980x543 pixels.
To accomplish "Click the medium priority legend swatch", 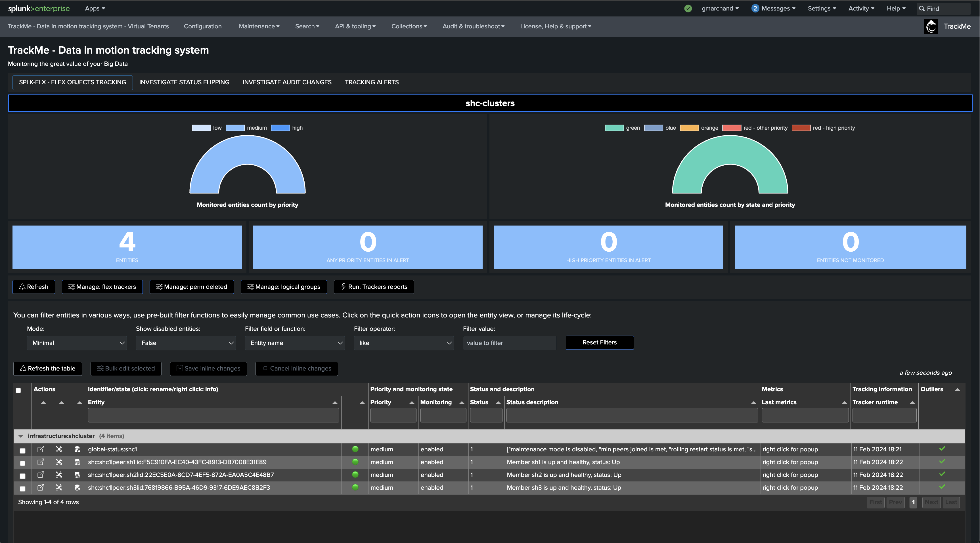I will (x=235, y=128).
